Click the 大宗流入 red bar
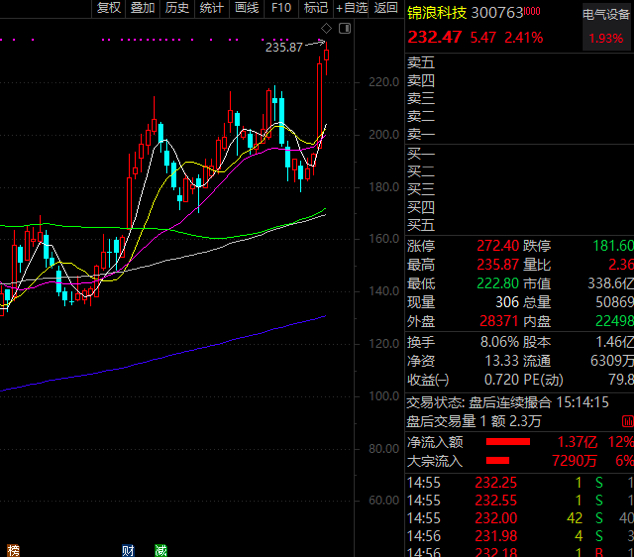This screenshot has width=634, height=557. coord(497,460)
